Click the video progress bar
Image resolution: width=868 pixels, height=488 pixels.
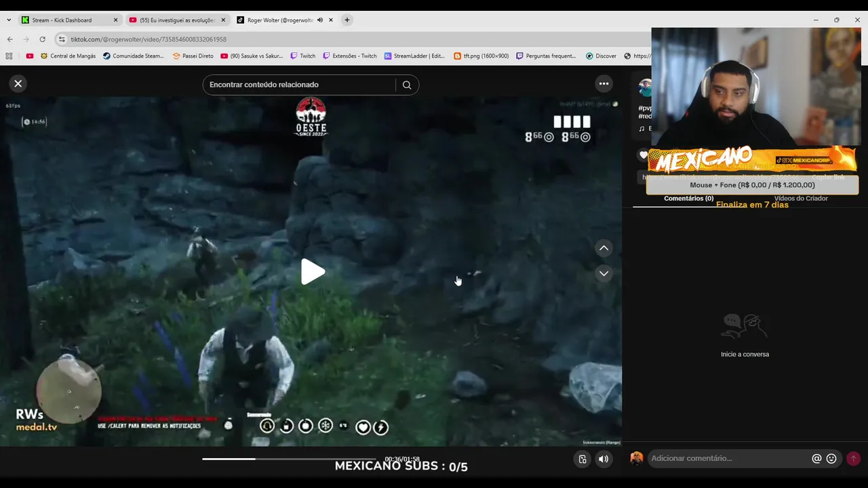(x=289, y=459)
